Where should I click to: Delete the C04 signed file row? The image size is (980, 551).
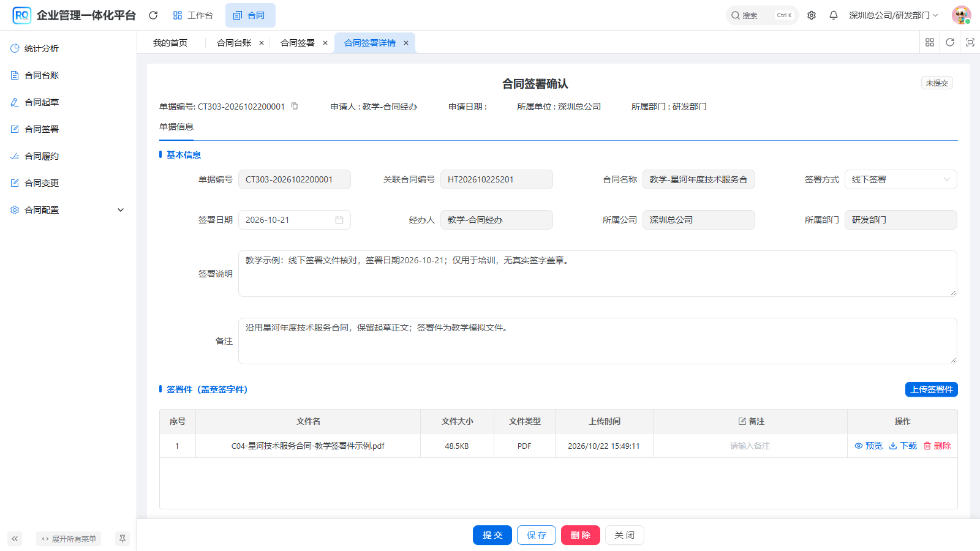[937, 446]
